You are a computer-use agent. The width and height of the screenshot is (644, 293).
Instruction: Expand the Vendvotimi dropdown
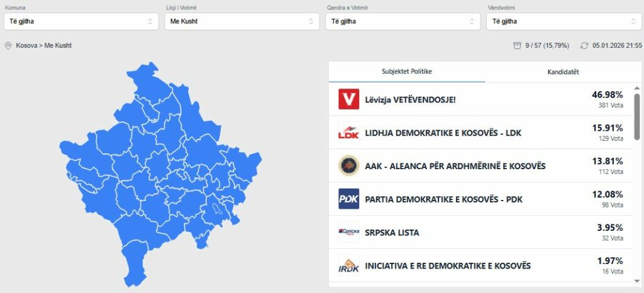coord(563,21)
